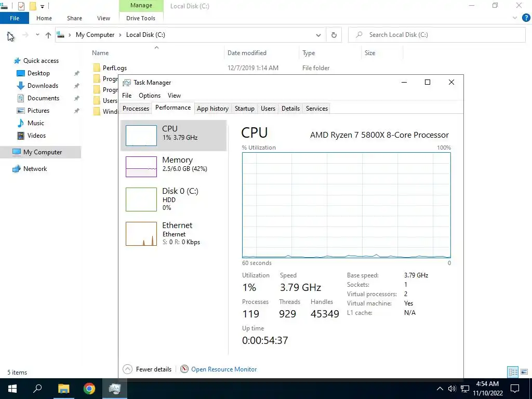Click the Task Manager title bar icon

pyautogui.click(x=127, y=83)
